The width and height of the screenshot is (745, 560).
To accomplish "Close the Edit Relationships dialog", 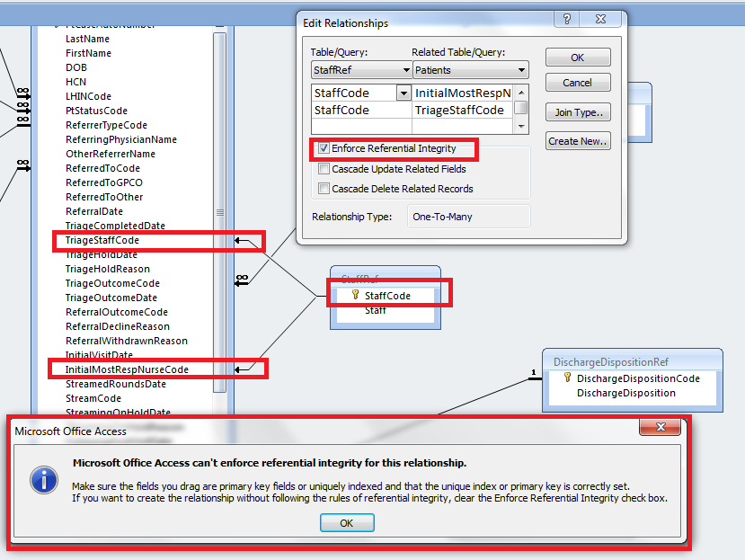I will [x=601, y=19].
